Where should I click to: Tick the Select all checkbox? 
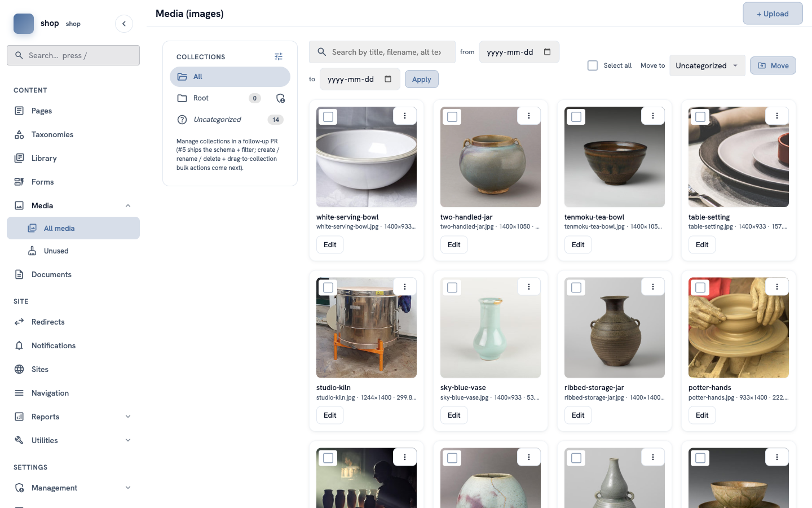(x=593, y=65)
